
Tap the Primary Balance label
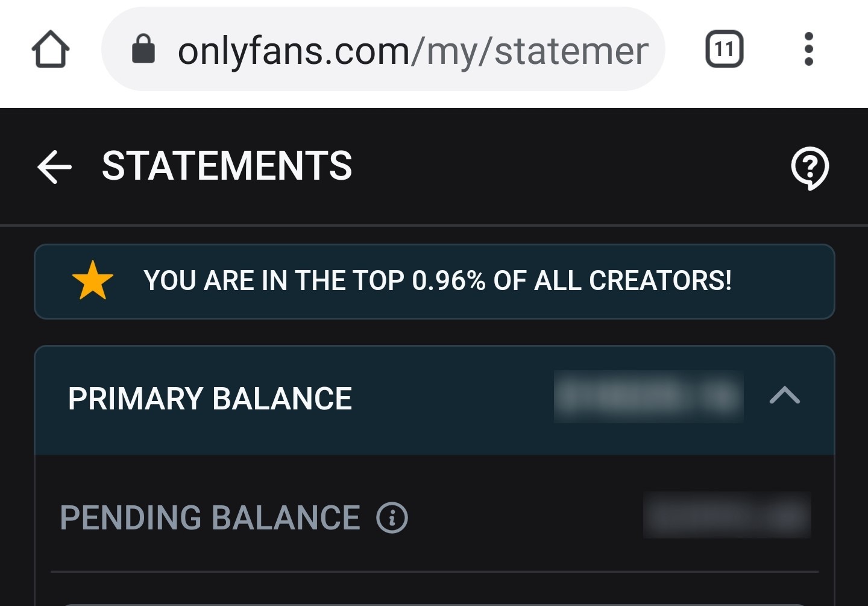pyautogui.click(x=210, y=397)
